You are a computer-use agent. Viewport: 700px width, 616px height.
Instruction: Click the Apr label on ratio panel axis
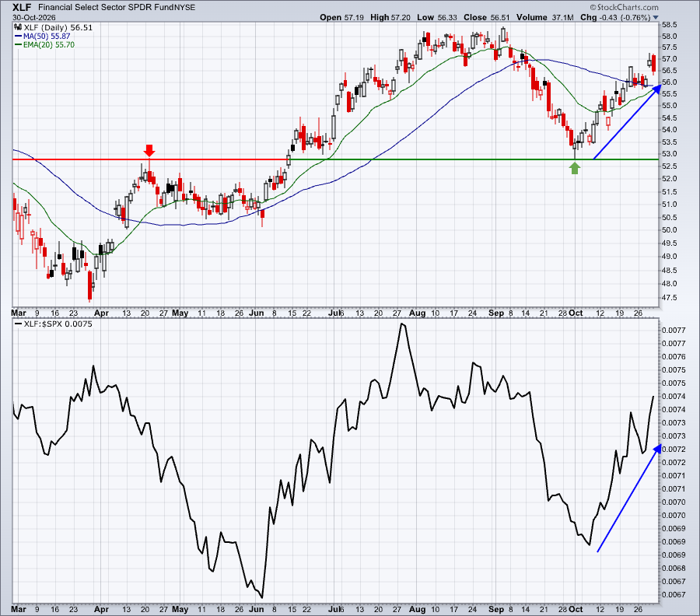102,609
